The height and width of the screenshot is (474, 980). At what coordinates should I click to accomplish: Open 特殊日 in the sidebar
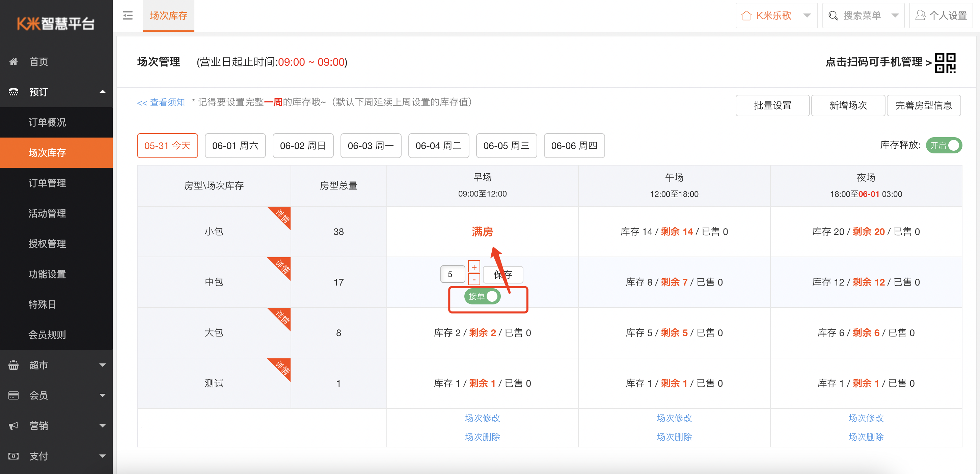[x=56, y=304]
